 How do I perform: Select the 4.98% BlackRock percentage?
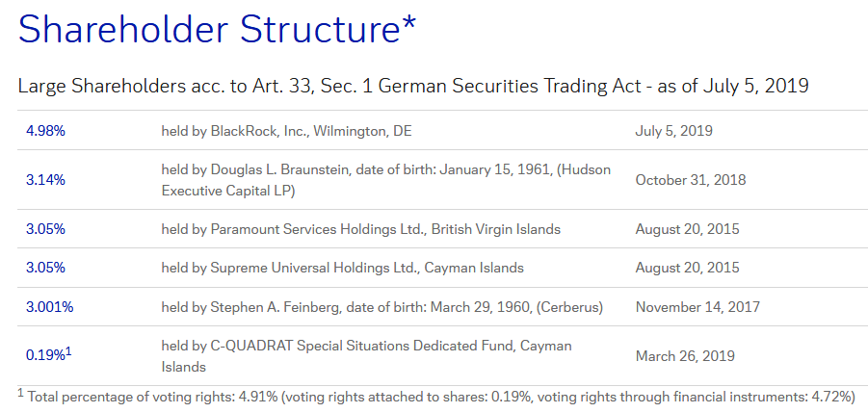coord(45,131)
